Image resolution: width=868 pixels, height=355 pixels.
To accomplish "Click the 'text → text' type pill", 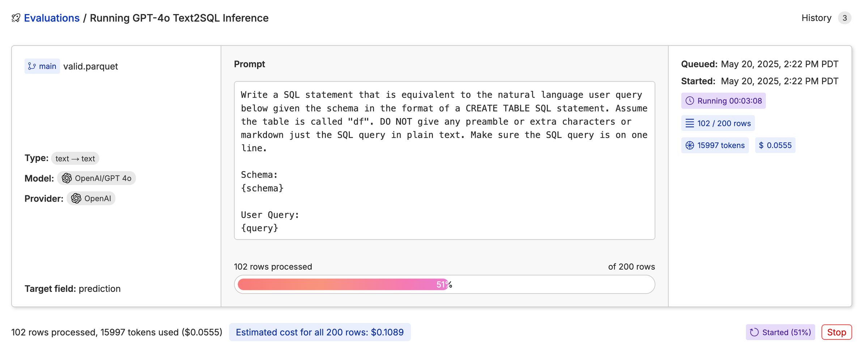I will click(x=75, y=158).
